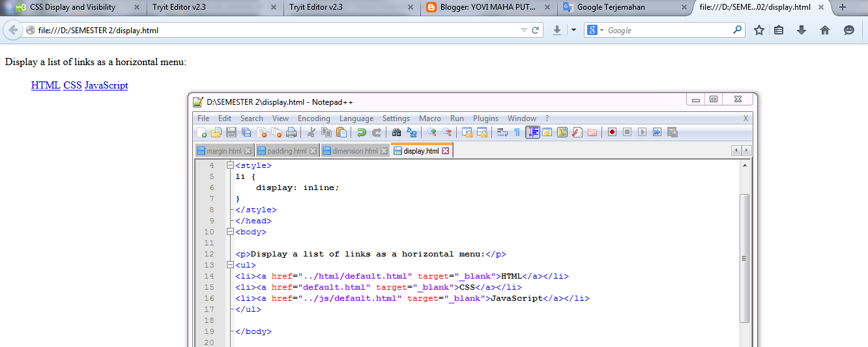
Task: Toggle Synchronize Horizontal Scrolling icon
Action: click(482, 132)
